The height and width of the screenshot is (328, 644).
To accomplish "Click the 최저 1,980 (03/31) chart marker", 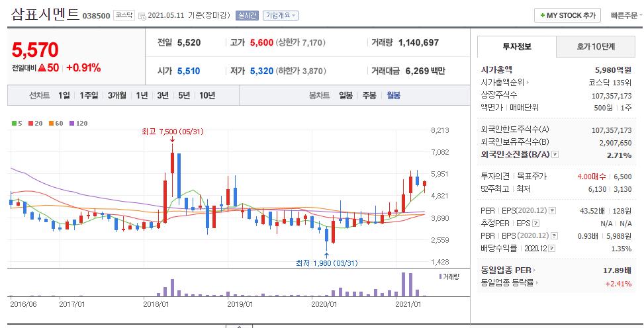I will [x=326, y=263].
